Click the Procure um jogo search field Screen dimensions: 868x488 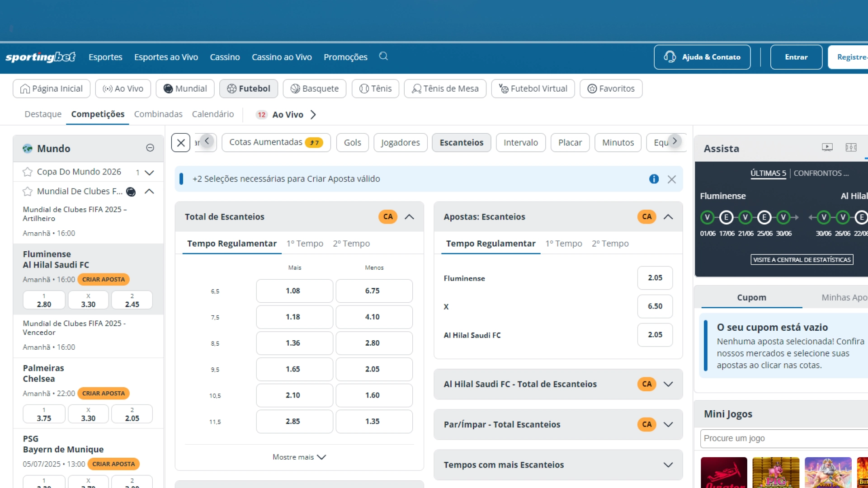782,438
